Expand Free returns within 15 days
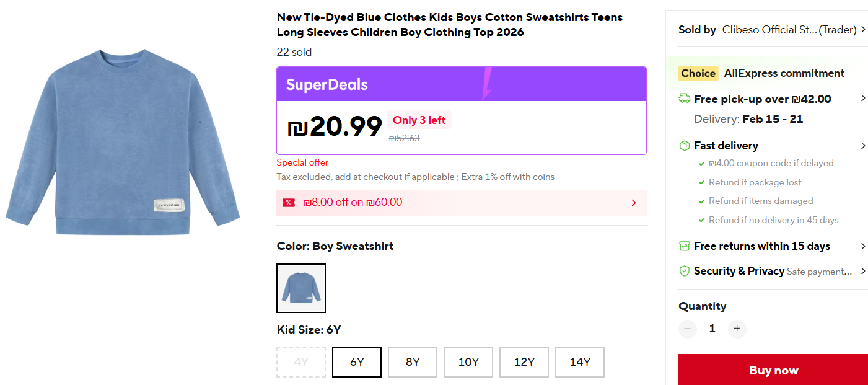This screenshot has height=385, width=868. click(x=863, y=246)
